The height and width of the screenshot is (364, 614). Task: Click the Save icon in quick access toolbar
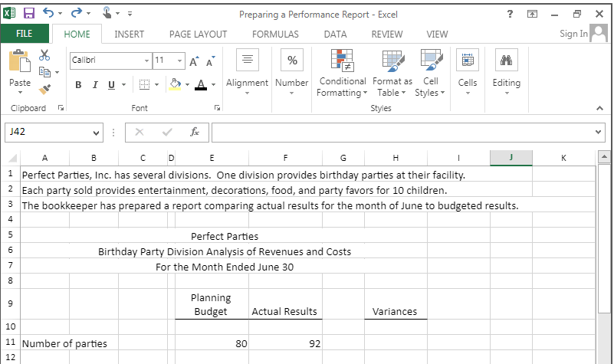click(29, 14)
